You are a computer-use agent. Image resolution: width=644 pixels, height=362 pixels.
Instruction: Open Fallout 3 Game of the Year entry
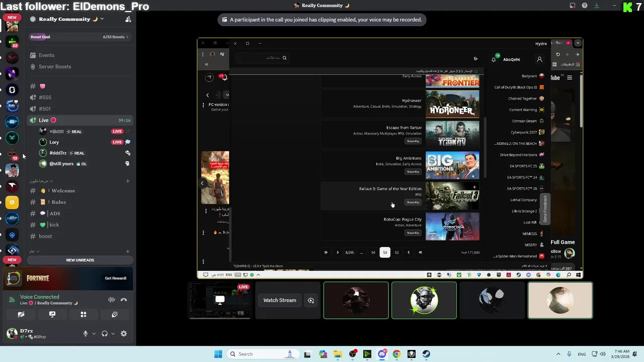point(400,195)
